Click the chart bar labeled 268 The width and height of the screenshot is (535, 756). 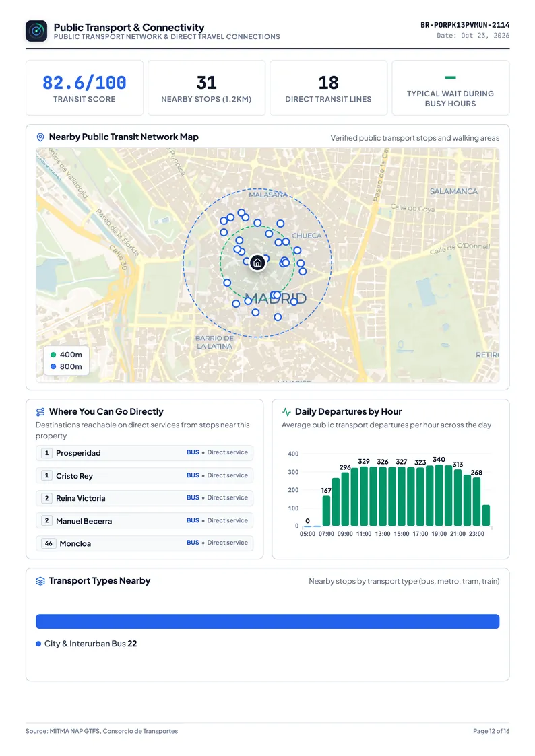(476, 502)
